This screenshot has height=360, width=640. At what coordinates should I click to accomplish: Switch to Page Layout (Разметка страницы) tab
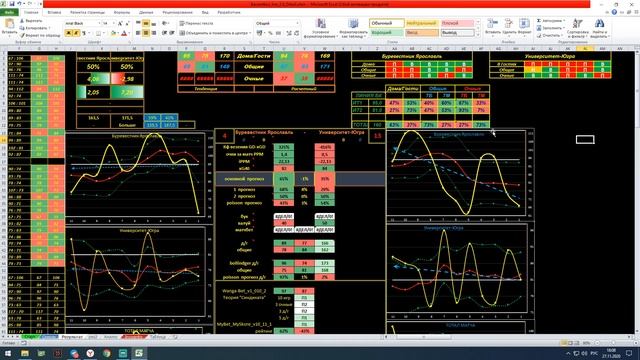click(87, 13)
